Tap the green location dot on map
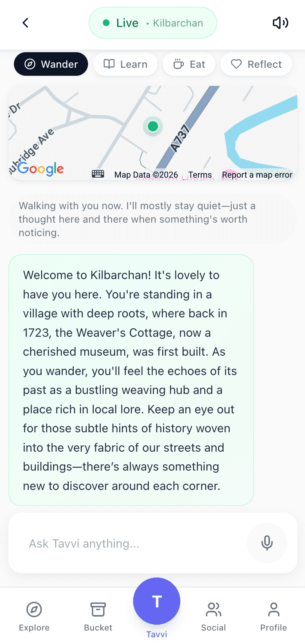Screen dimensions: 305x644 click(153, 126)
